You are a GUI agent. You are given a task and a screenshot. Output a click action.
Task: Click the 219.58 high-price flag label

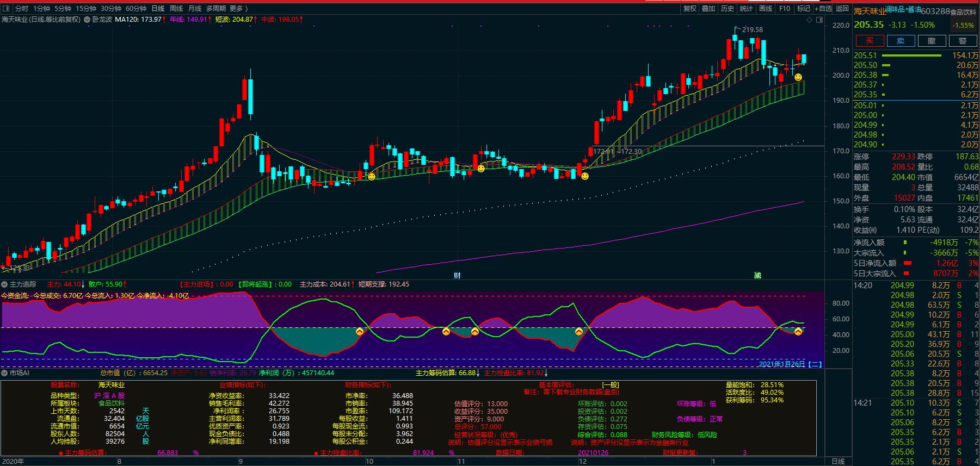pos(752,30)
